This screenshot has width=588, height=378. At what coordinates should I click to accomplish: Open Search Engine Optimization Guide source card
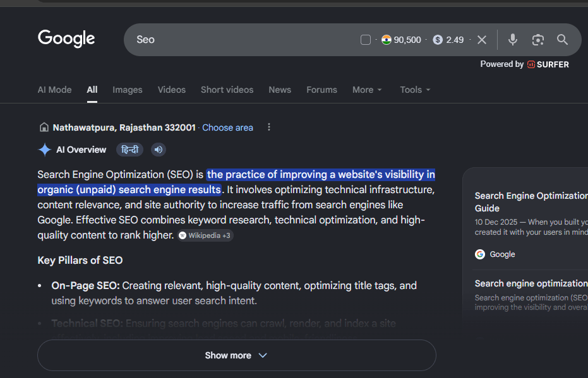(531, 202)
